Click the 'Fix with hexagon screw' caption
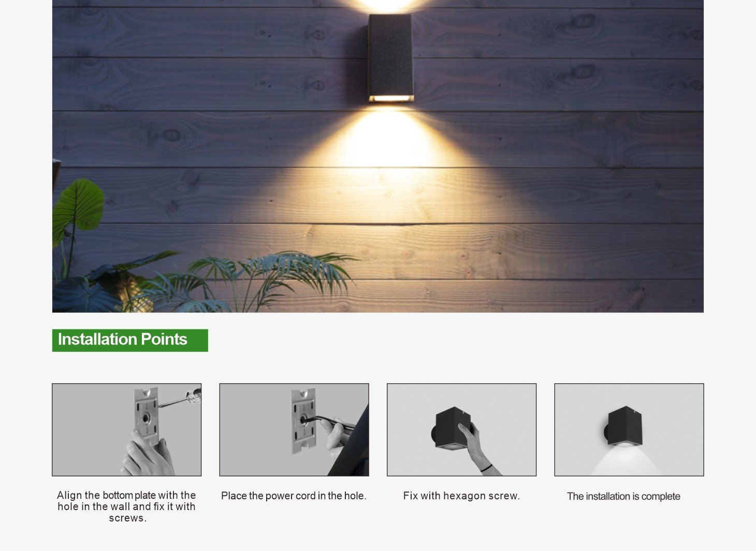756x551 pixels. tap(461, 496)
